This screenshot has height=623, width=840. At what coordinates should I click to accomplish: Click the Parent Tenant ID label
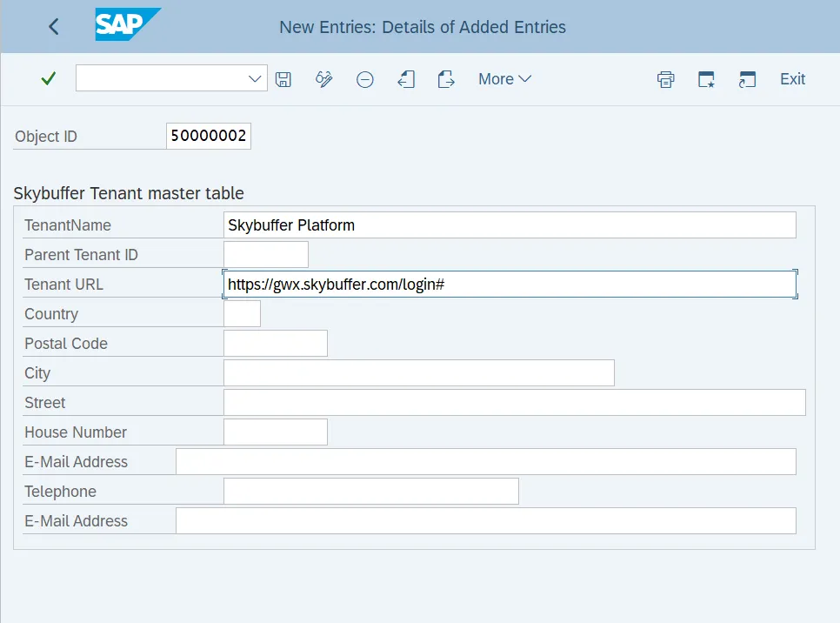(81, 255)
